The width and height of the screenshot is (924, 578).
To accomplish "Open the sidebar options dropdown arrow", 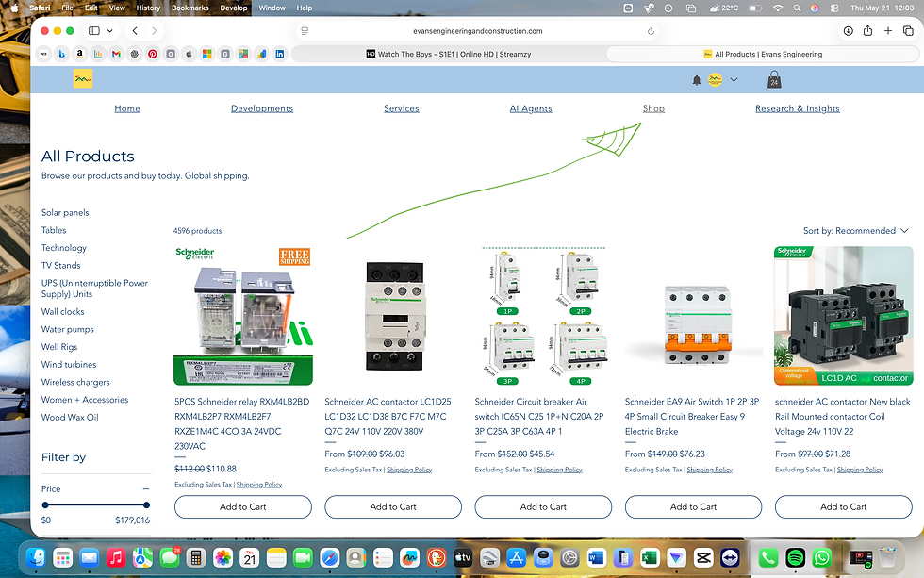I will coord(109,30).
